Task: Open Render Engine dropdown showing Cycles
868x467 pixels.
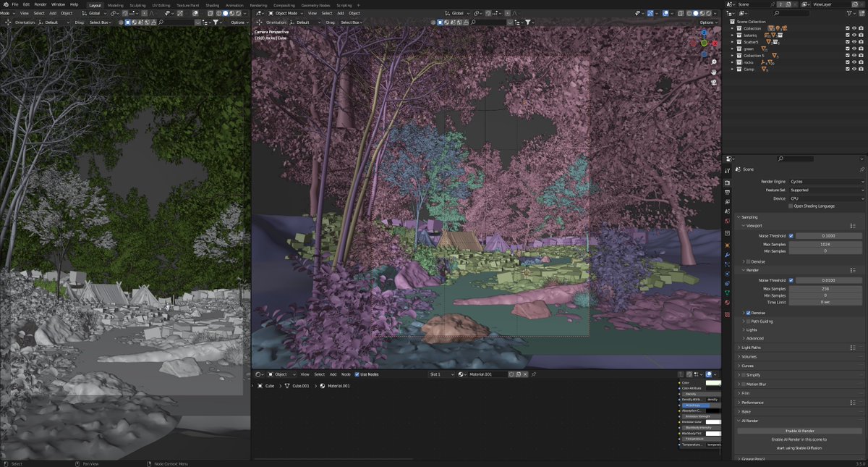Action: [x=826, y=182]
